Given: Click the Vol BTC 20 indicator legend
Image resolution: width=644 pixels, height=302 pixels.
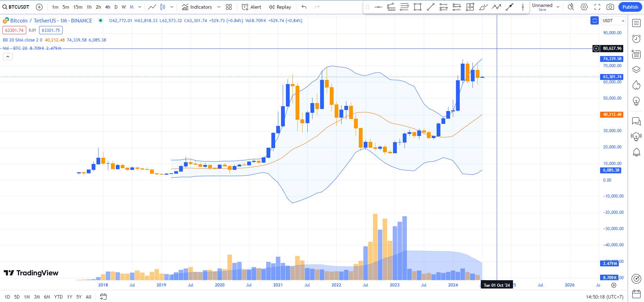Looking at the screenshot, I should click(15, 48).
